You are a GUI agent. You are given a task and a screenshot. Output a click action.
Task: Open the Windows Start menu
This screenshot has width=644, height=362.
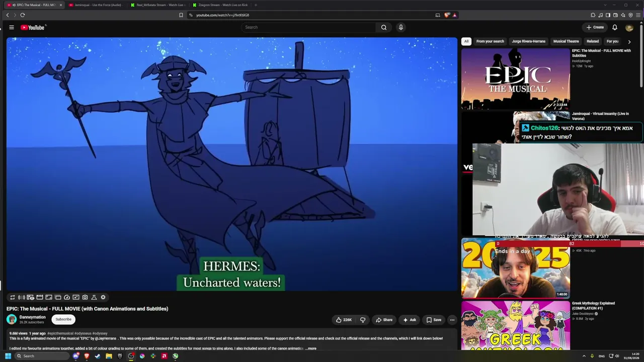(8, 356)
